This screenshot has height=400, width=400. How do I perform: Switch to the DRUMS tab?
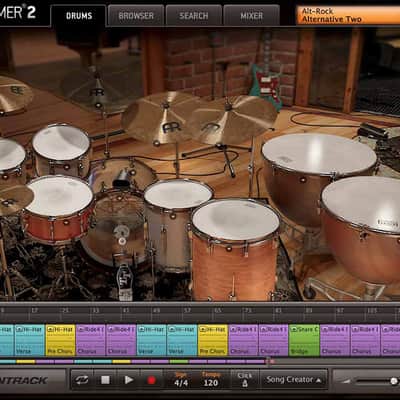(x=79, y=16)
